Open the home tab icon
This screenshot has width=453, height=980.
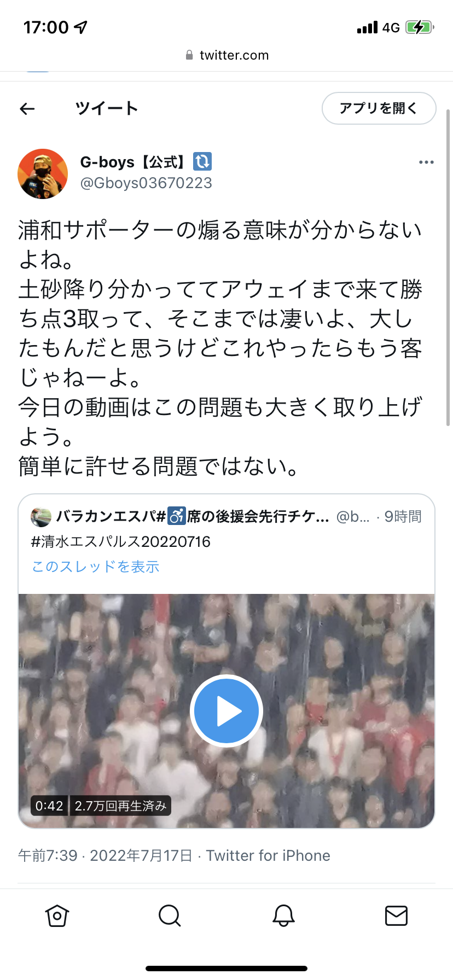point(57,915)
